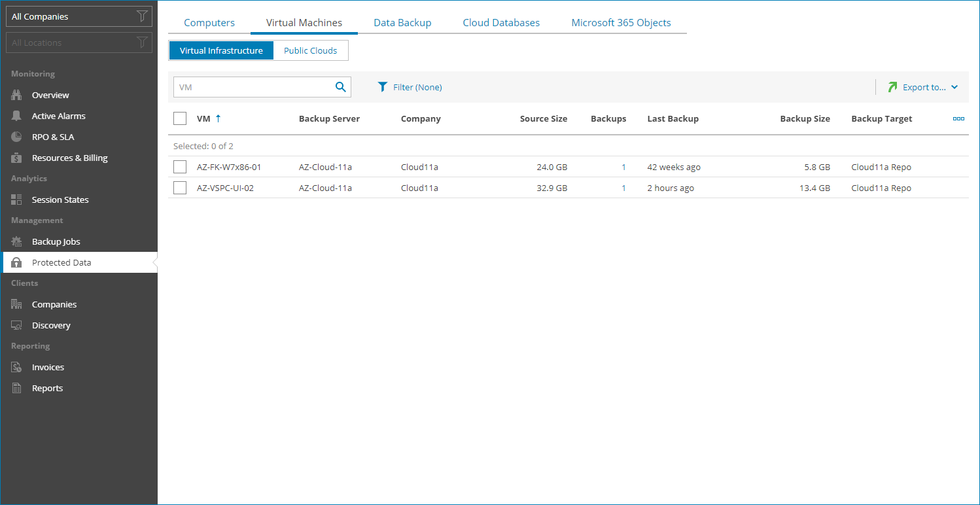Image resolution: width=980 pixels, height=505 pixels.
Task: Open the Reports section
Action: (x=48, y=388)
